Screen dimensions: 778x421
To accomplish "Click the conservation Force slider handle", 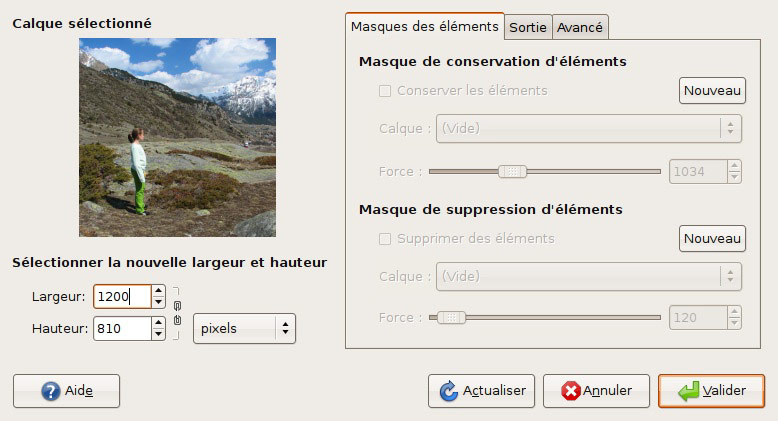I will [513, 171].
